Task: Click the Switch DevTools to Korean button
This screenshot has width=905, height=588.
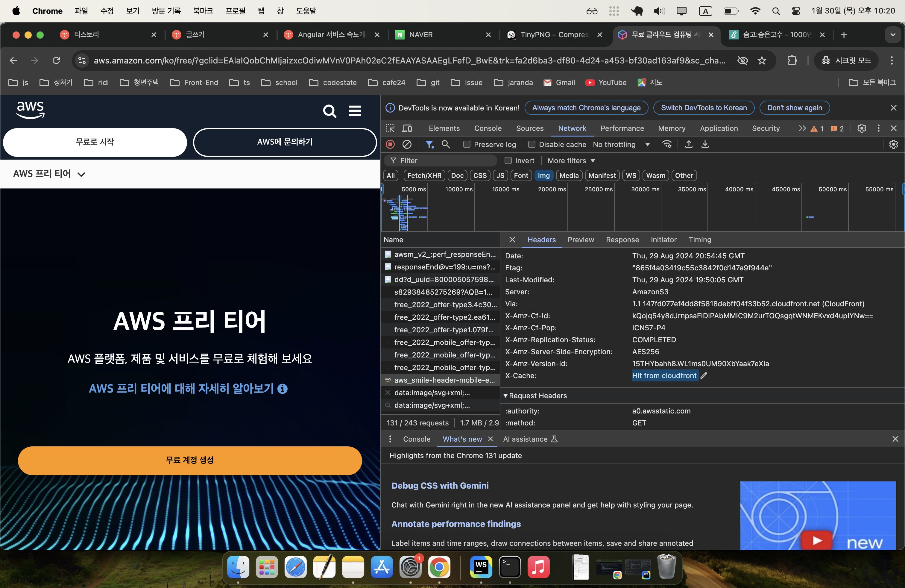Action: (x=704, y=108)
